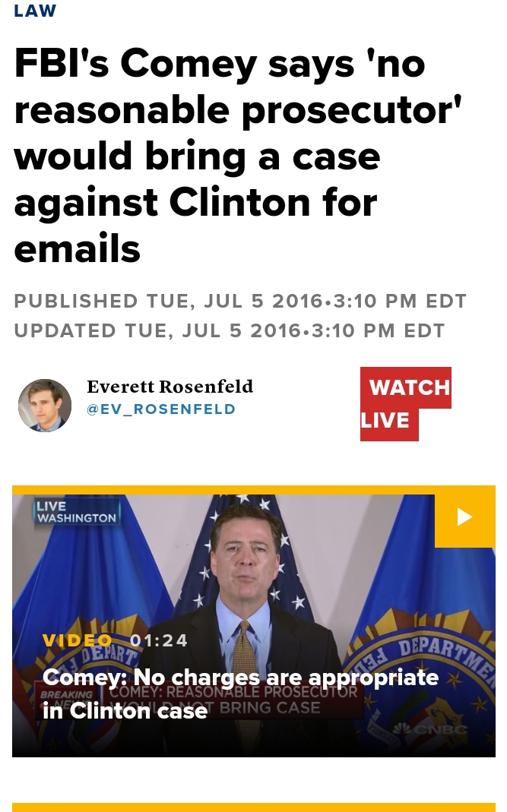The height and width of the screenshot is (812, 507).
Task: Click the yellow bar at page bottom
Action: (254, 807)
